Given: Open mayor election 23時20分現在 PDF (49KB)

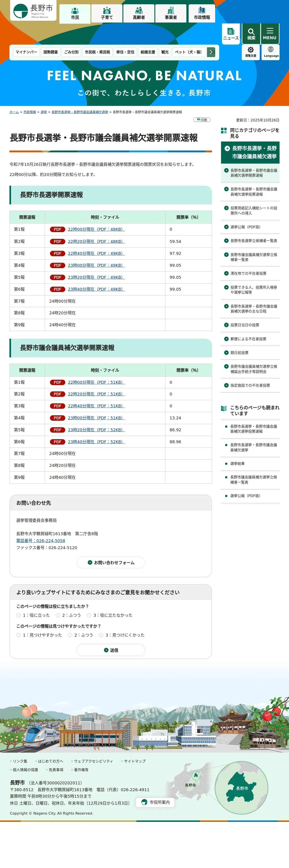Looking at the screenshot, I should tap(96, 277).
